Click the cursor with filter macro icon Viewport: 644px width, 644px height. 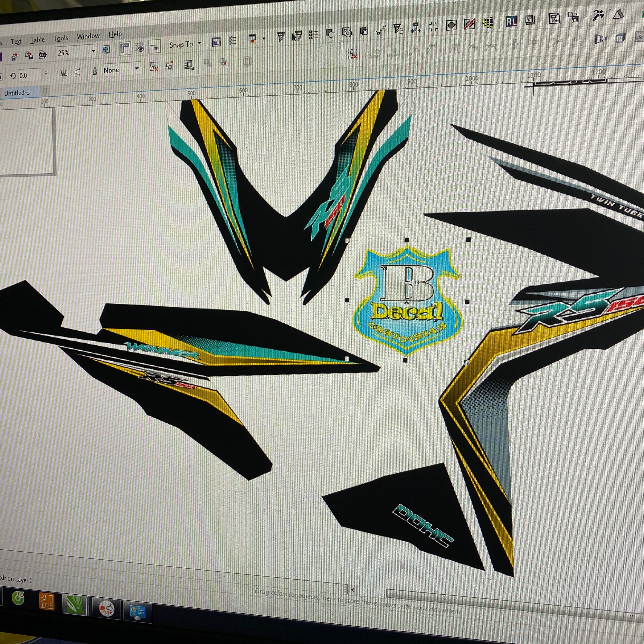[x=297, y=36]
